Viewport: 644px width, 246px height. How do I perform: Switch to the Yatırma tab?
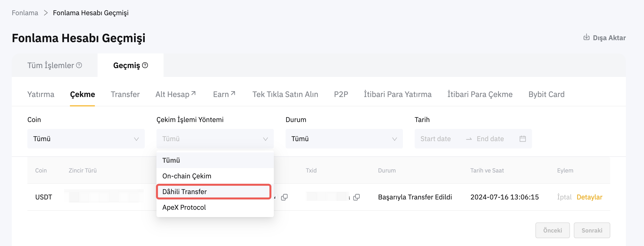pos(41,94)
